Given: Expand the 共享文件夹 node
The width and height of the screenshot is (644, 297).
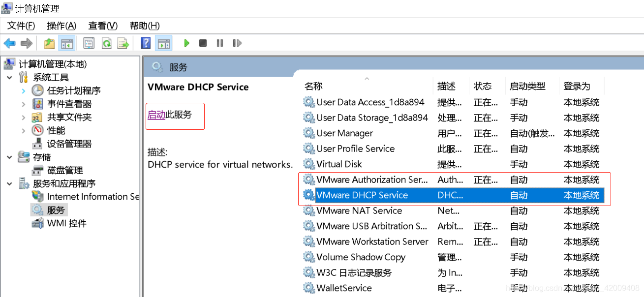Looking at the screenshot, I should pos(23,118).
